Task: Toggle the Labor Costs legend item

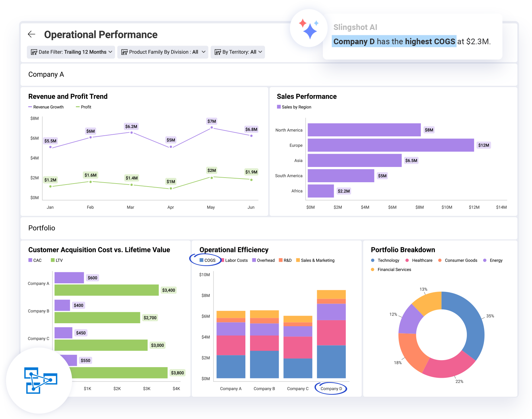Action: pos(234,260)
